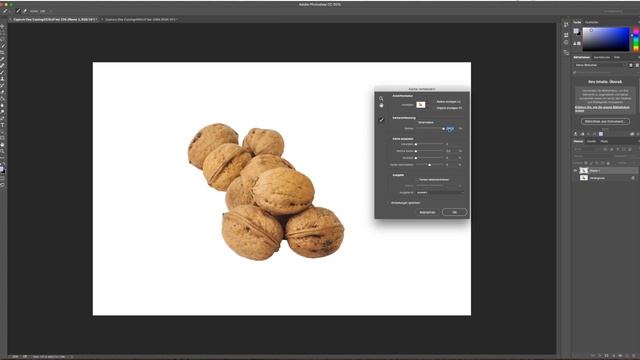Click the lock icon on Hintergrund layer
Image resolution: width=640 pixels, height=360 pixels.
tap(633, 178)
